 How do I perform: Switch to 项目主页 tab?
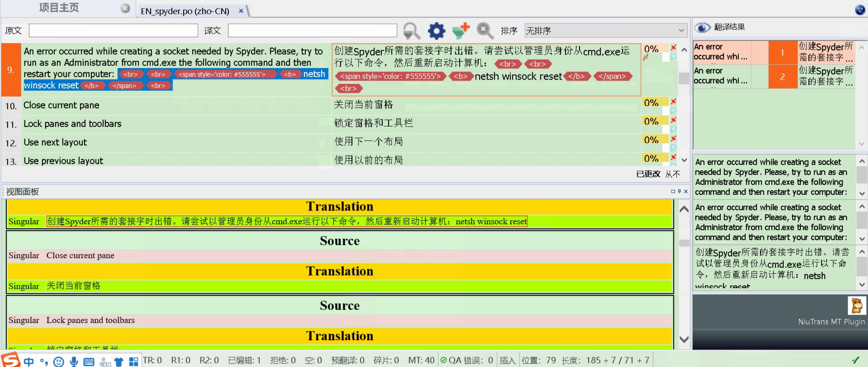[59, 8]
